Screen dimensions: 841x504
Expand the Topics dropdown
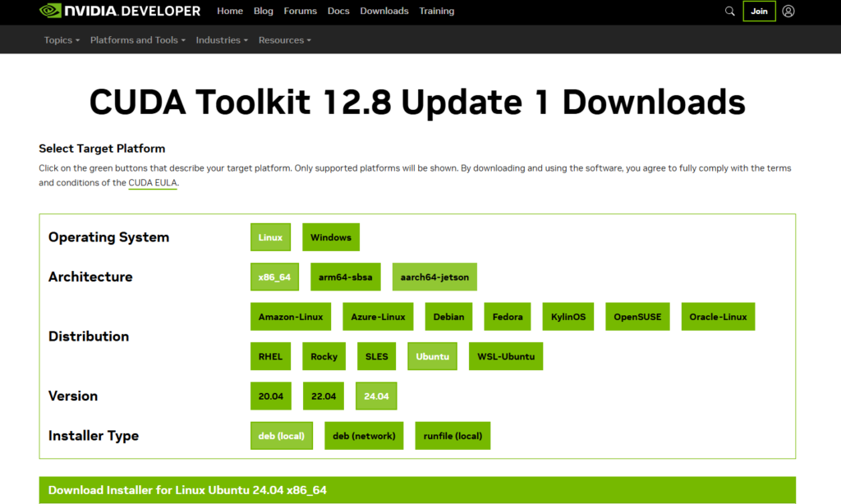tap(62, 40)
